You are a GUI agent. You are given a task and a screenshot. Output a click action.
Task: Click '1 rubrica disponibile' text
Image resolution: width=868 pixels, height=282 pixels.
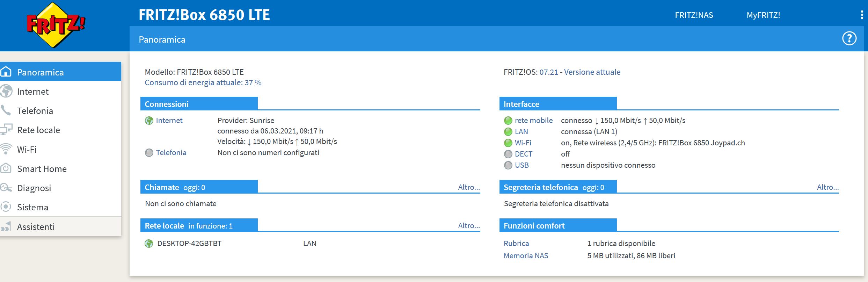(621, 244)
